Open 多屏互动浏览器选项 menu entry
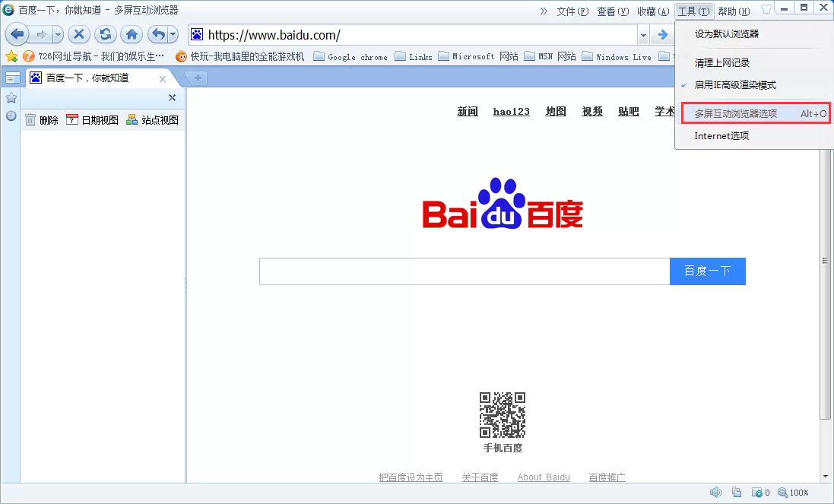834x504 pixels. tap(756, 113)
